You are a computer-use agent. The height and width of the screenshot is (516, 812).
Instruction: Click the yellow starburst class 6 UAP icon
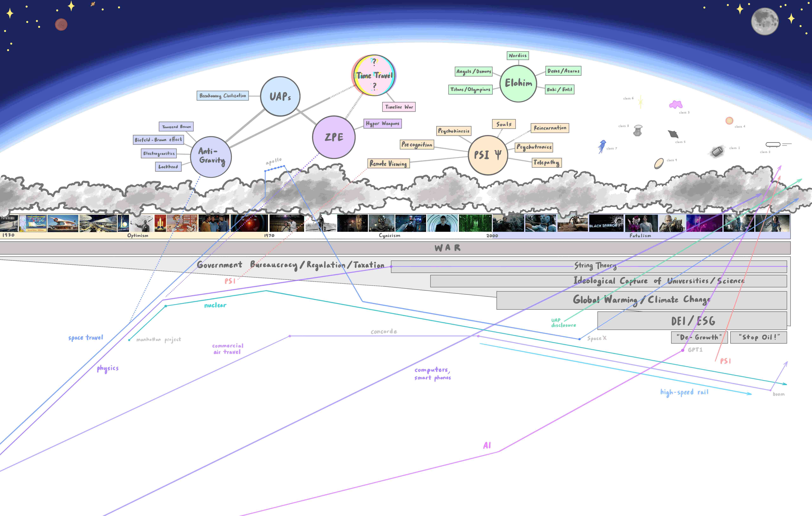pyautogui.click(x=640, y=102)
